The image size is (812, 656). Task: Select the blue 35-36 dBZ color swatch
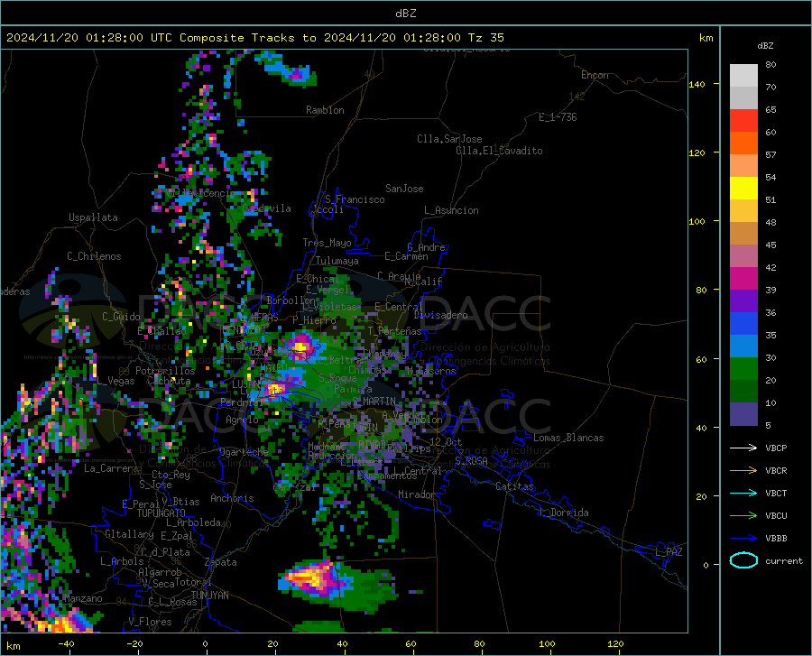[743, 324]
